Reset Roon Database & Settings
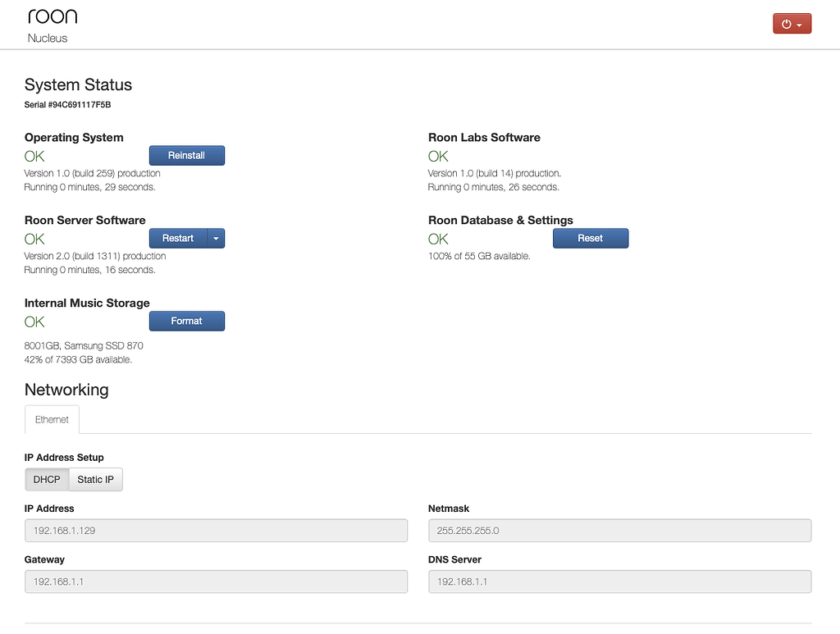The height and width of the screenshot is (634, 840). click(x=590, y=239)
